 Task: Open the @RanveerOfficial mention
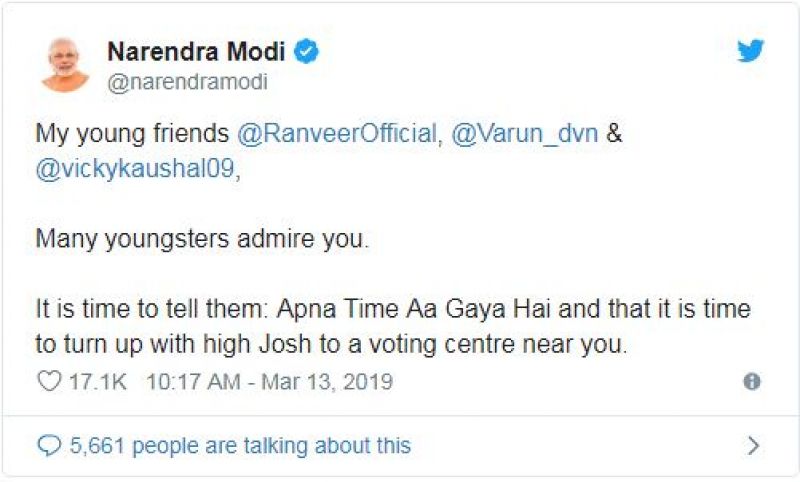tap(337, 134)
